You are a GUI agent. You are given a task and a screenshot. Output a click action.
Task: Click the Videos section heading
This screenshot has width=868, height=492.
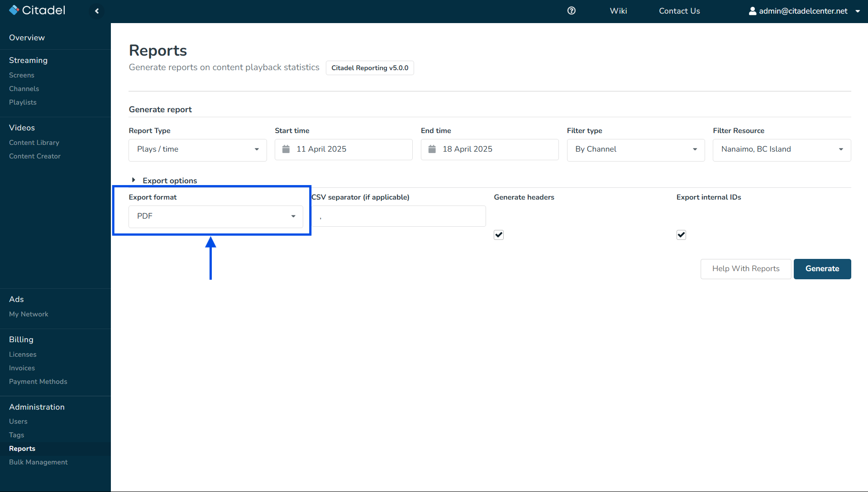[22, 128]
